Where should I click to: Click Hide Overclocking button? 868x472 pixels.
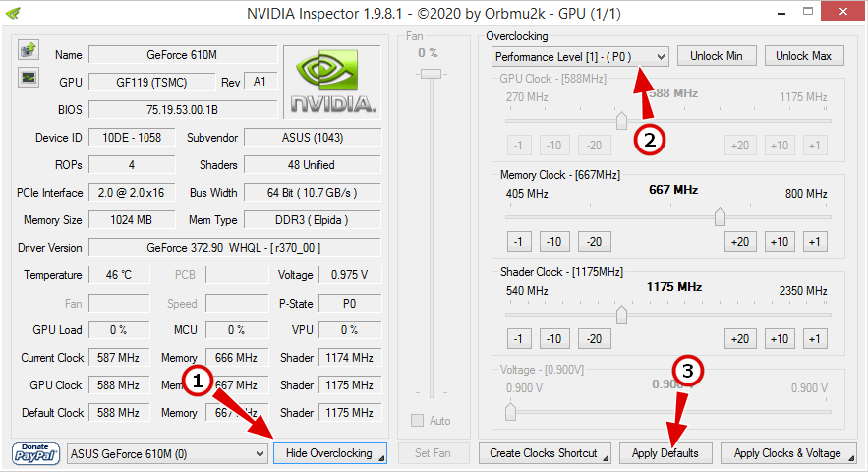pyautogui.click(x=329, y=453)
